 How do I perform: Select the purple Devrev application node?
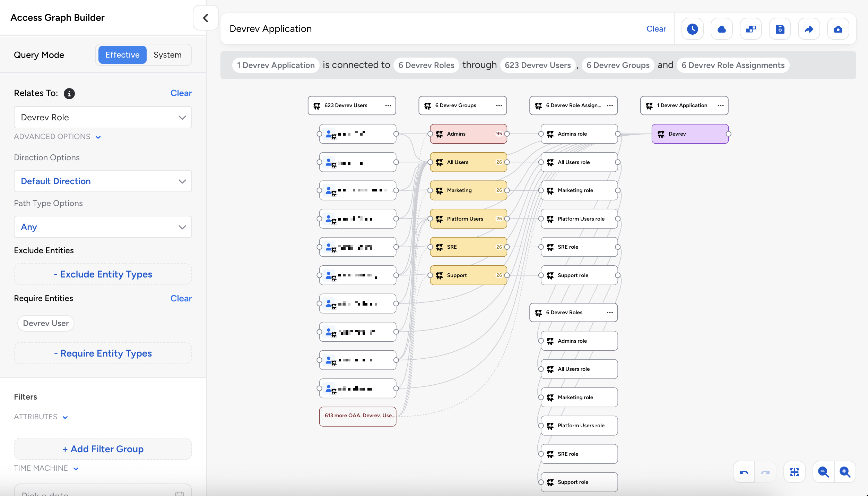[690, 134]
